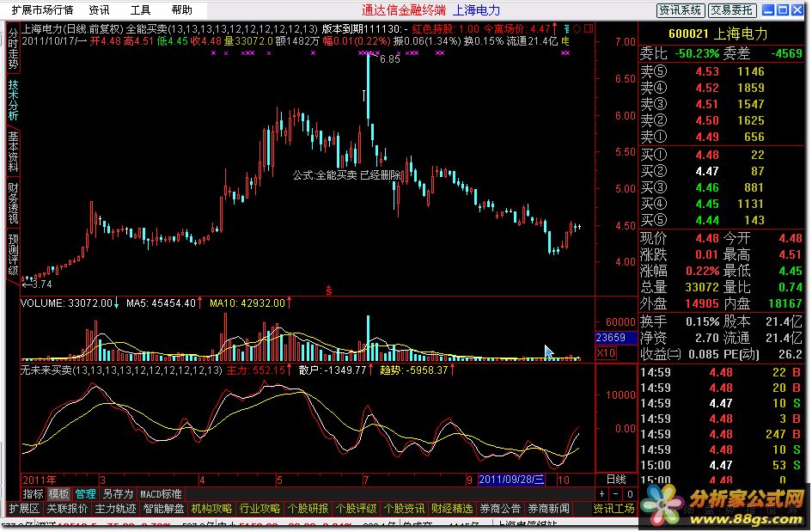The height and width of the screenshot is (532, 812).
Task: Click the MA10: 42932.00 label
Action: click(247, 303)
